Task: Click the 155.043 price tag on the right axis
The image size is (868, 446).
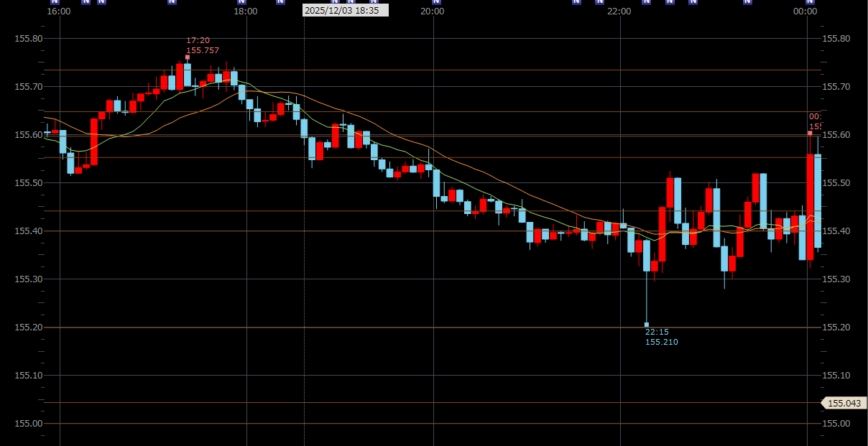Action: tap(843, 404)
